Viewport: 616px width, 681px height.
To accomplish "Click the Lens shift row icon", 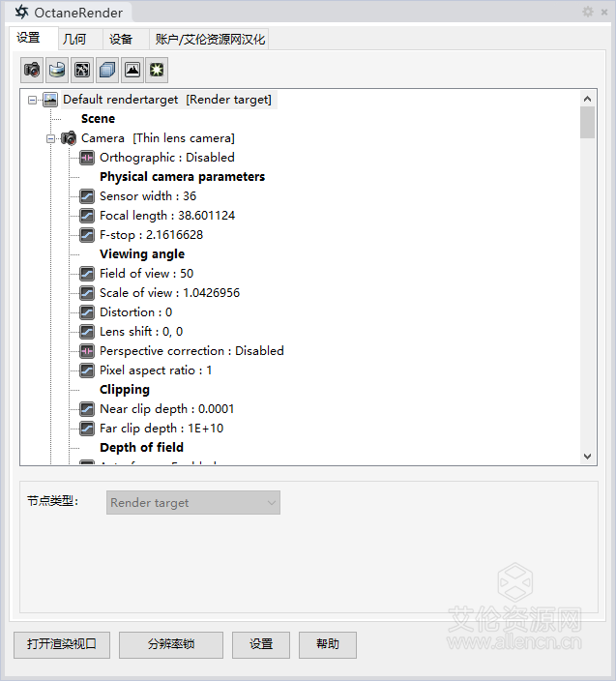I will click(x=87, y=332).
